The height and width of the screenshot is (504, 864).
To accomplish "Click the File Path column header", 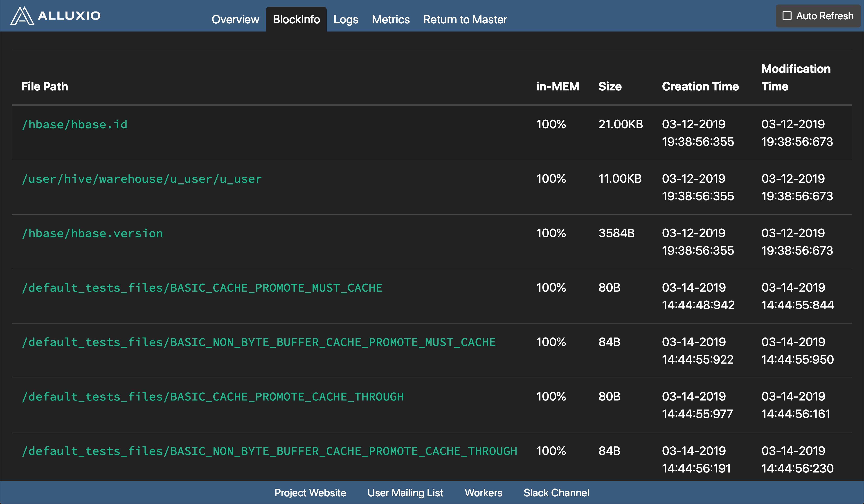I will [45, 86].
